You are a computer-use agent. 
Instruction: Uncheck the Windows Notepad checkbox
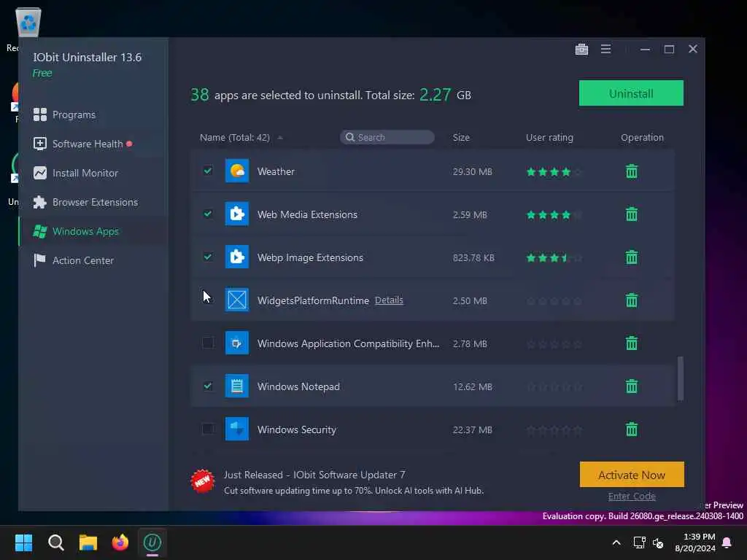pos(208,386)
